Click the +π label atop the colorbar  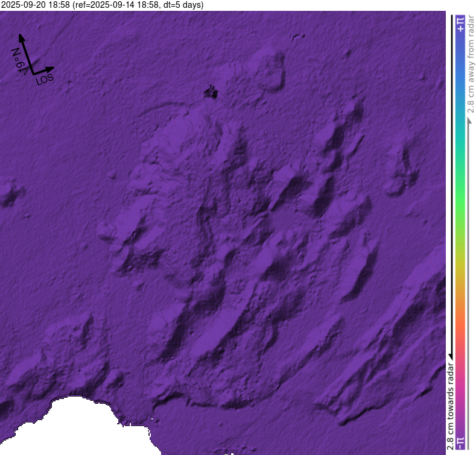pos(460,24)
